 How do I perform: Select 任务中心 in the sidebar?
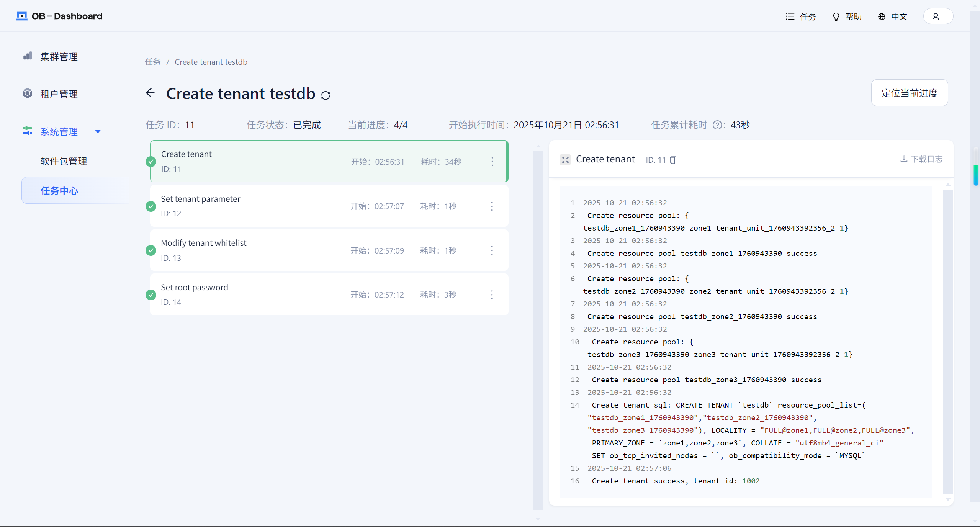click(x=59, y=191)
